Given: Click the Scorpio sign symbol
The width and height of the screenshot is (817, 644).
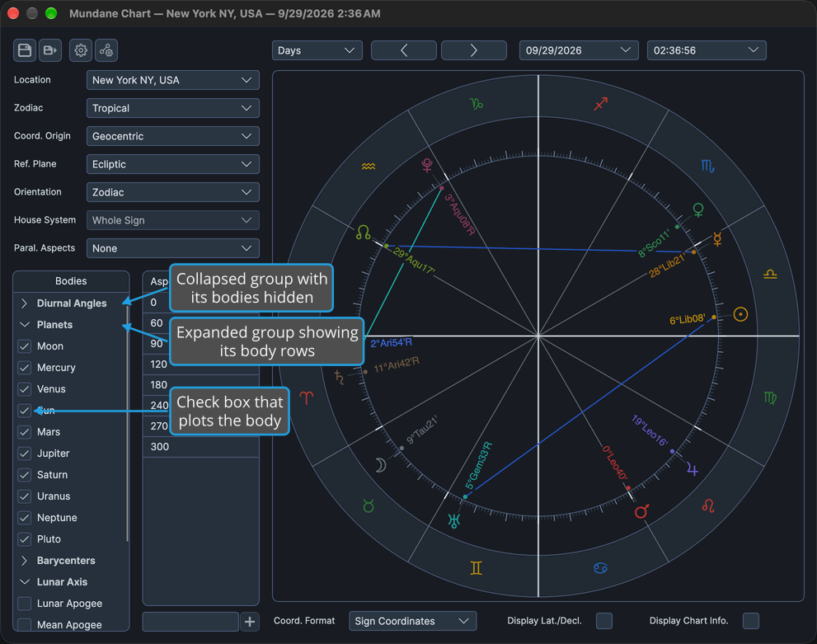Looking at the screenshot, I should (707, 167).
